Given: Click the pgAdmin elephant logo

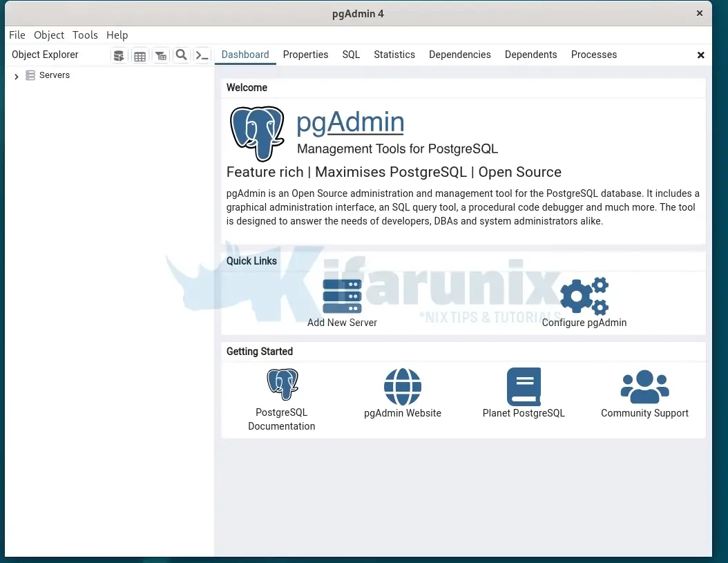Looking at the screenshot, I should pyautogui.click(x=257, y=133).
